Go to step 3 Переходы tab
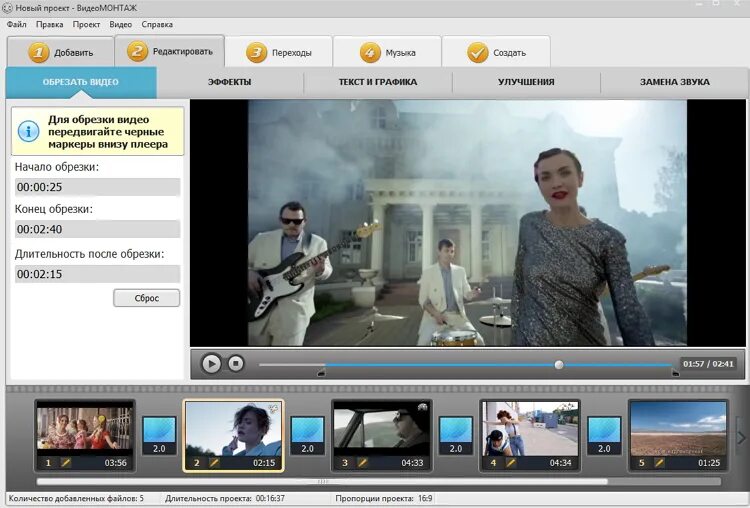 click(278, 52)
